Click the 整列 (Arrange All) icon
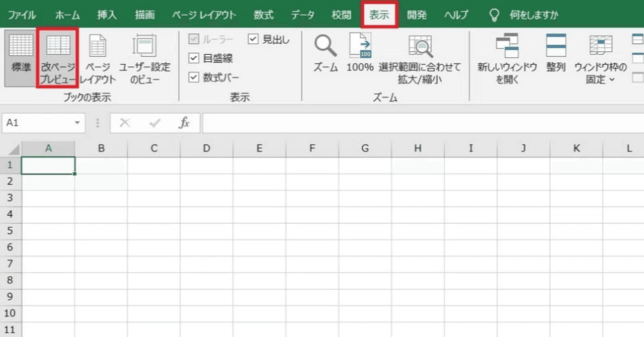 pyautogui.click(x=555, y=50)
